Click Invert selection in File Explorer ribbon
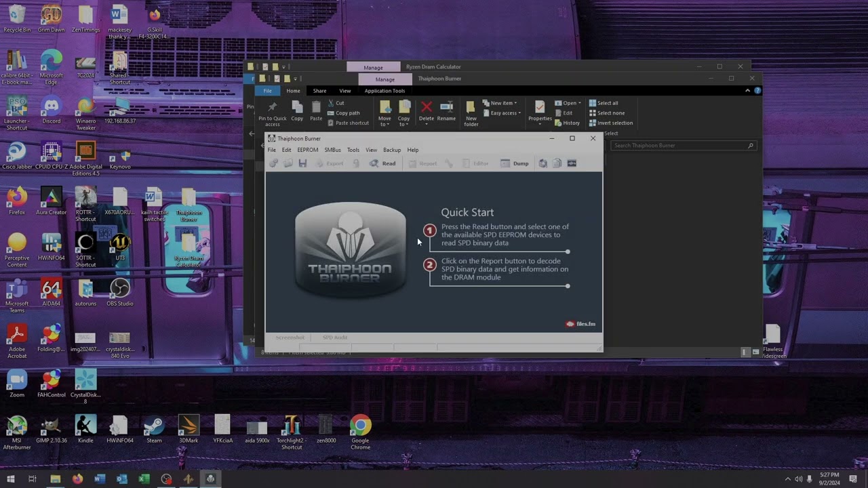This screenshot has height=488, width=868. [611, 123]
